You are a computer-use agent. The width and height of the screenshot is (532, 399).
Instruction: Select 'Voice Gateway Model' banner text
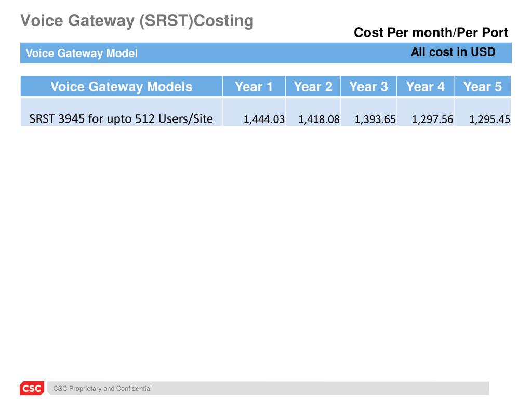click(82, 54)
